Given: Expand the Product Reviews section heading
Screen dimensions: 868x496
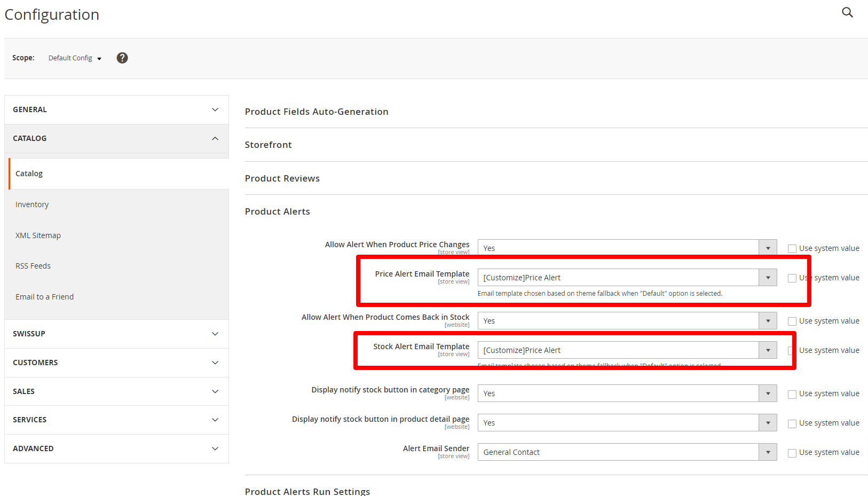Looking at the screenshot, I should pyautogui.click(x=282, y=178).
